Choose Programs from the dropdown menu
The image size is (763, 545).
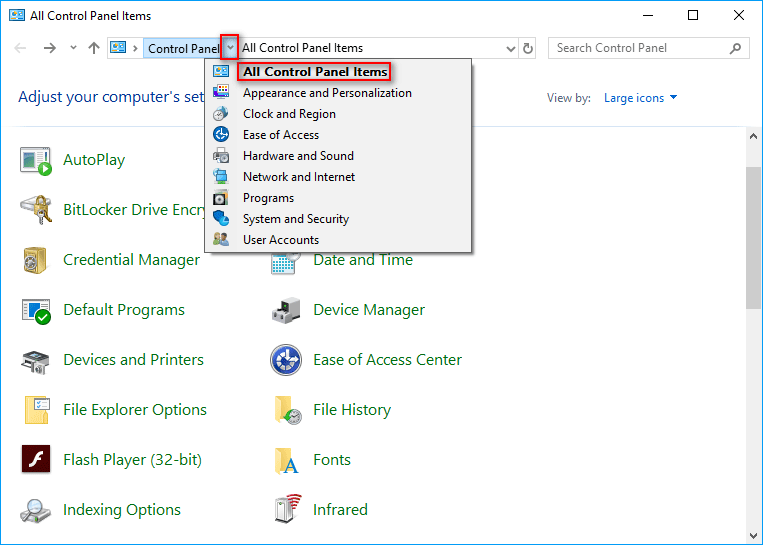click(x=268, y=198)
